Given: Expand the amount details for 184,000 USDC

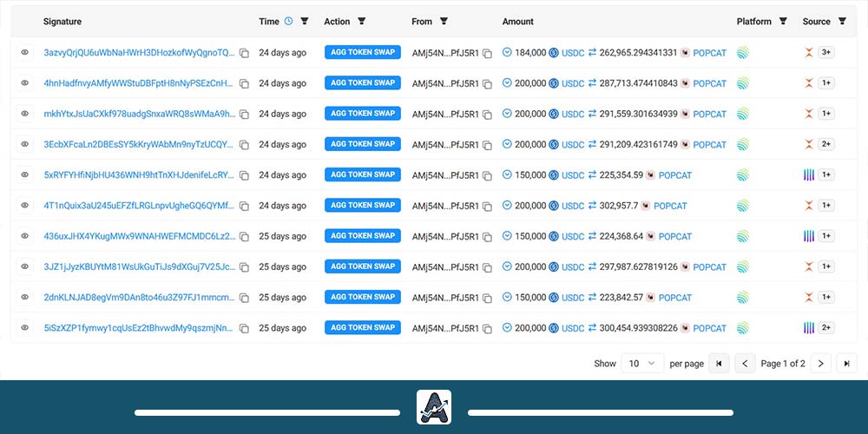Looking at the screenshot, I should coord(508,53).
